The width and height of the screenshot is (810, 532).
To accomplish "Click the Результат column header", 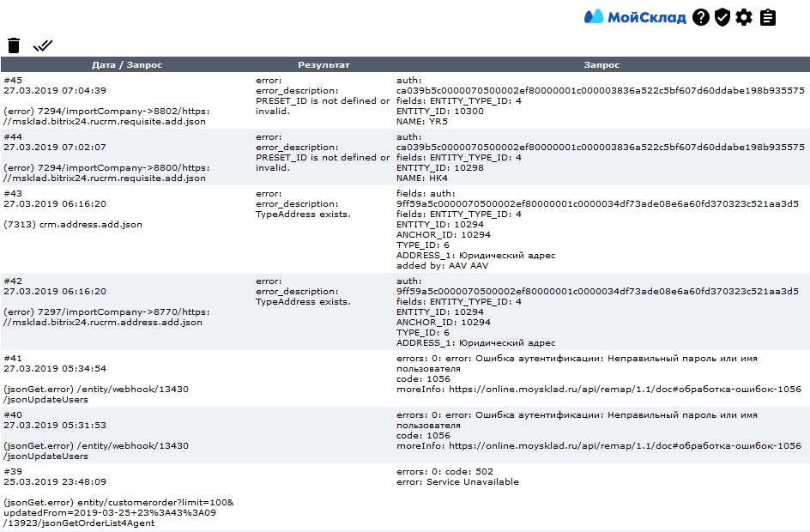I will [x=323, y=64].
